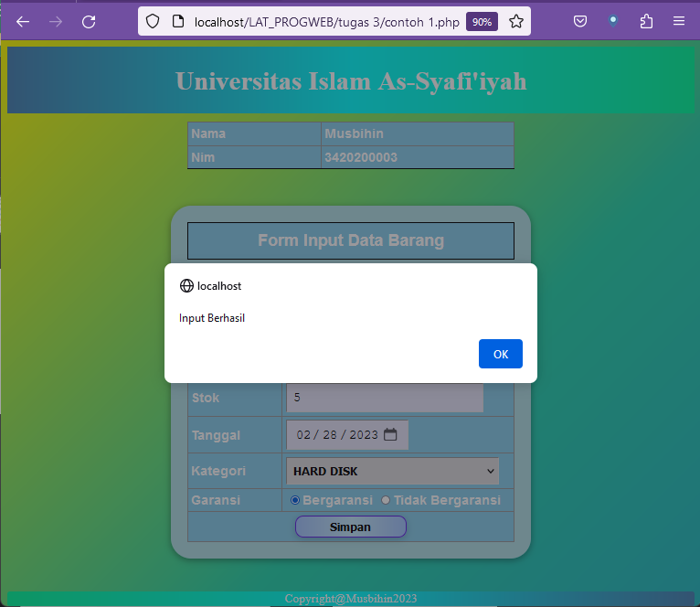Go back using the browser back arrow

click(22, 21)
